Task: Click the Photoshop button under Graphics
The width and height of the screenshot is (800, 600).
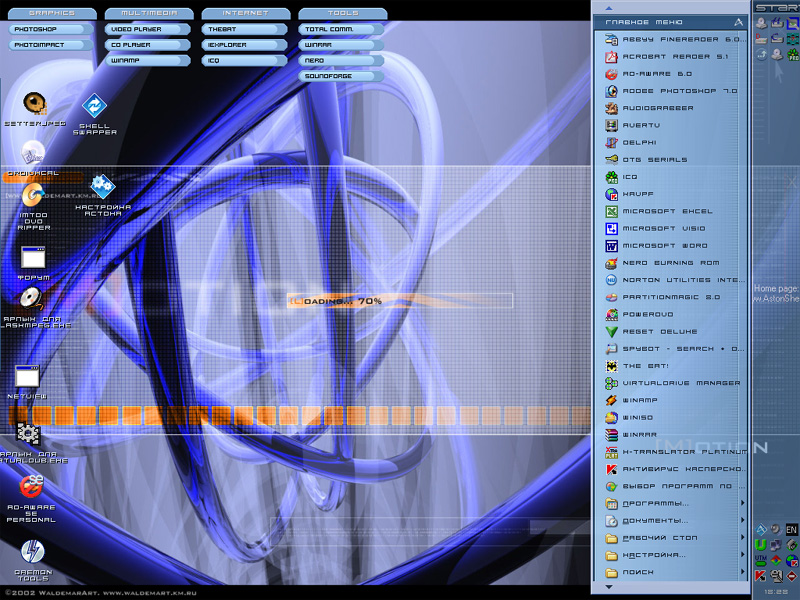Action: [x=51, y=30]
